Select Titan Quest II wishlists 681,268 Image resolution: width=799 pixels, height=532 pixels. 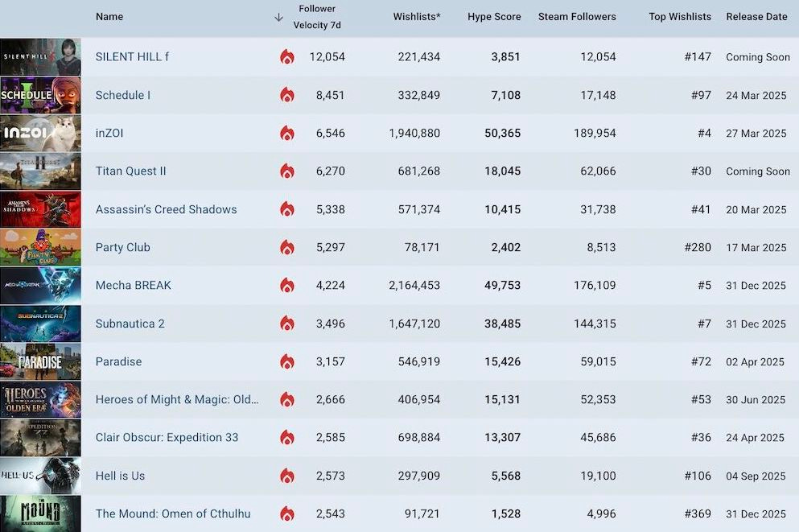tap(419, 171)
